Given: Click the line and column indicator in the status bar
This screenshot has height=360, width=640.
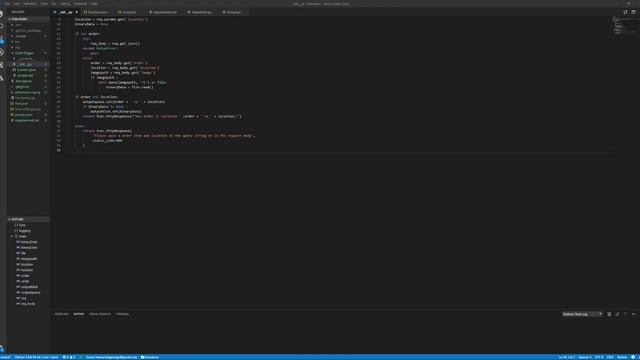Looking at the screenshot, I should point(567,357).
